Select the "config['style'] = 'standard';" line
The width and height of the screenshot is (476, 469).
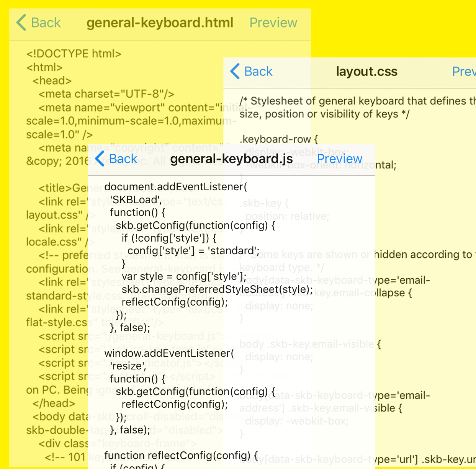193,251
